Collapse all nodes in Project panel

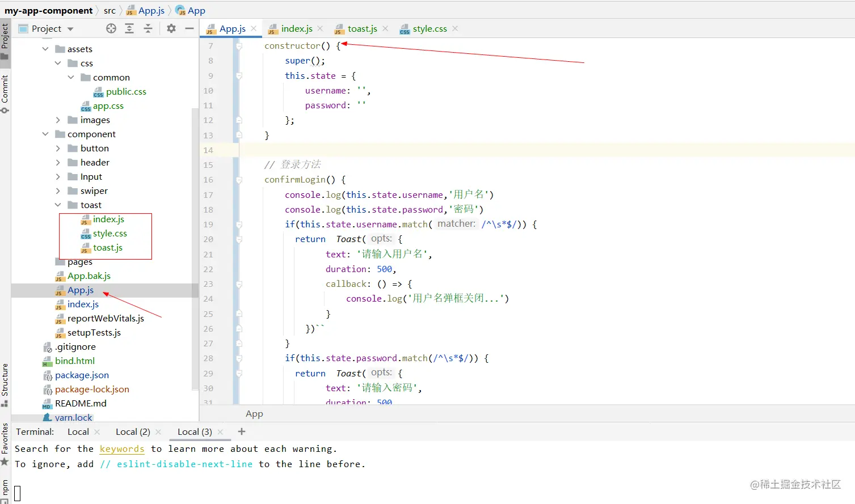[148, 28]
